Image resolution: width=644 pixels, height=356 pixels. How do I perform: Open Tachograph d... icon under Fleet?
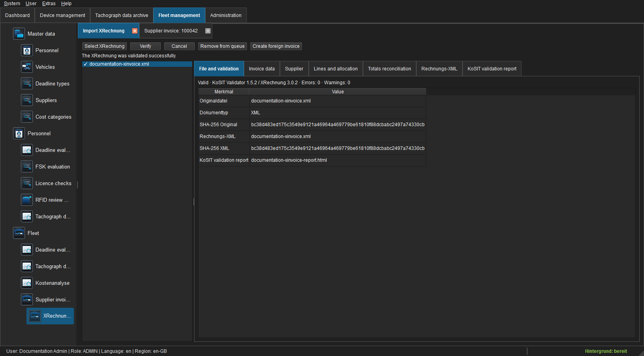(x=27, y=266)
